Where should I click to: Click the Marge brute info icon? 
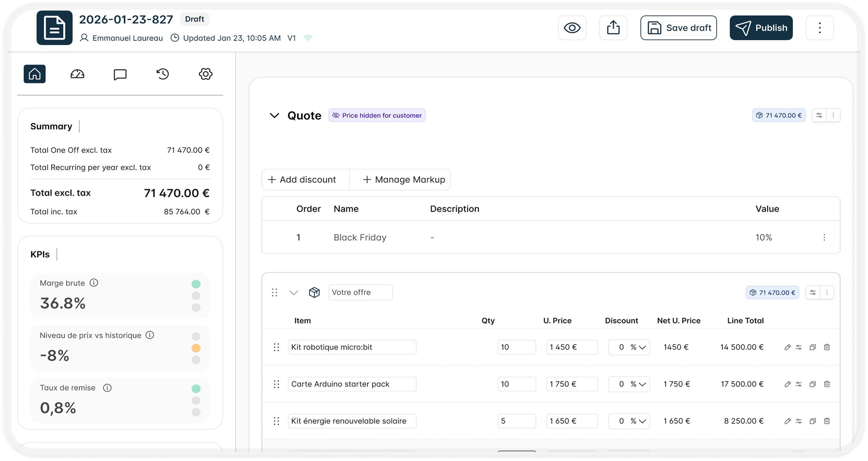(94, 283)
